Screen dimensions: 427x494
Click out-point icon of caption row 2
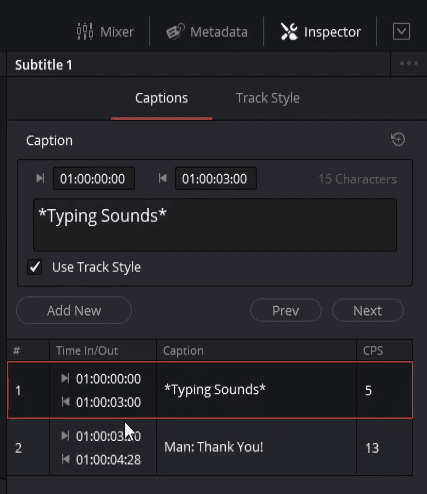[x=65, y=459]
